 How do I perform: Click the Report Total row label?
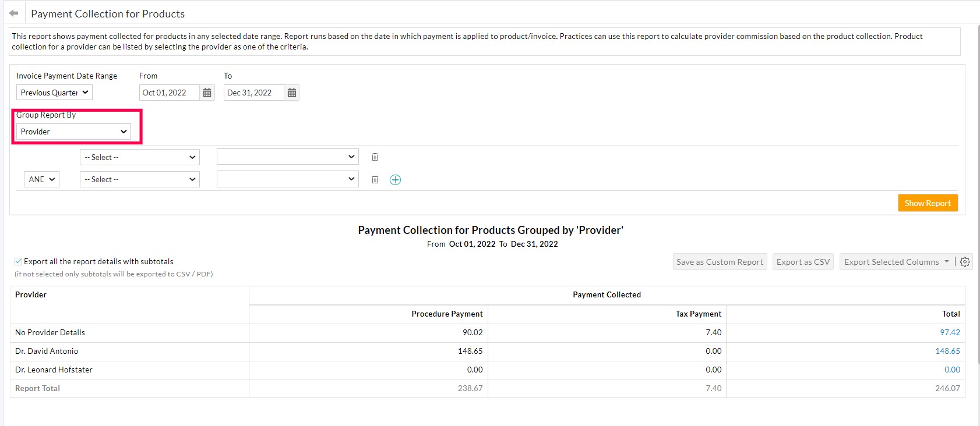[37, 388]
